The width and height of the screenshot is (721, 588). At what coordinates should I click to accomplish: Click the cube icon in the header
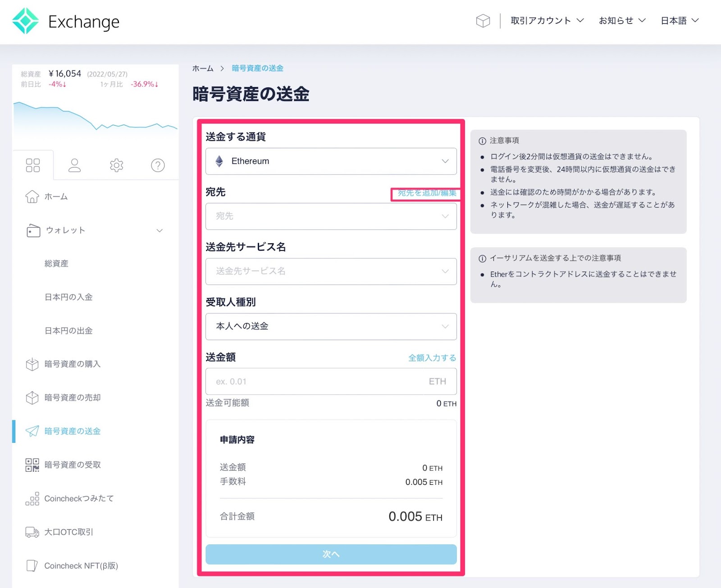tap(483, 21)
